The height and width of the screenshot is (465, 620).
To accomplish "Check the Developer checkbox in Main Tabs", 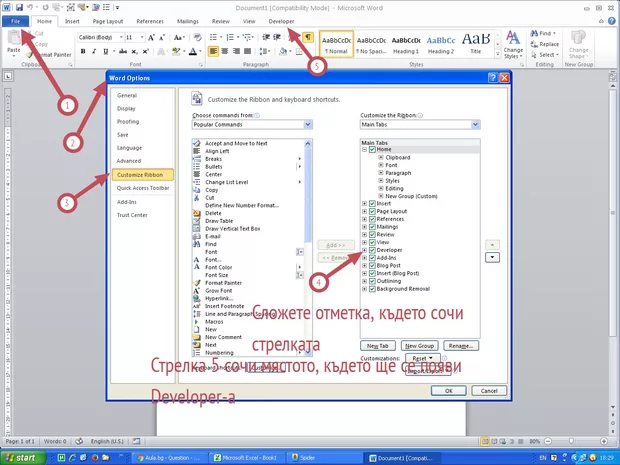I will 371,250.
